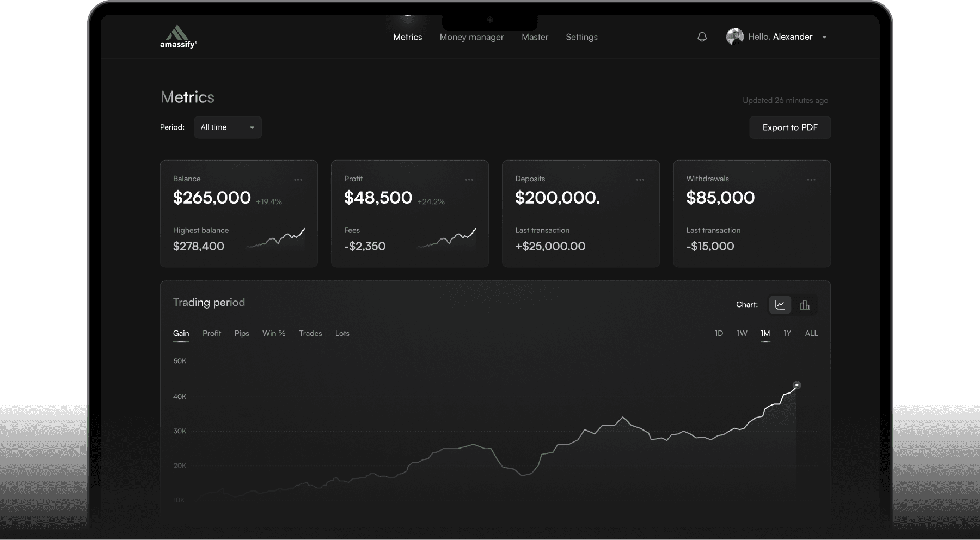Expand the account dropdown next to Alexander
The image size is (980, 540).
[x=825, y=37]
